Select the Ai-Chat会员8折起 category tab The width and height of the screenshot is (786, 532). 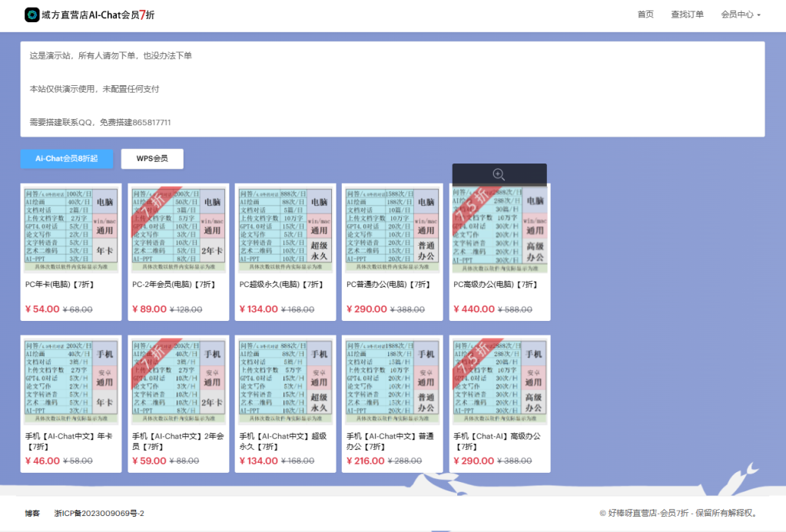(67, 159)
